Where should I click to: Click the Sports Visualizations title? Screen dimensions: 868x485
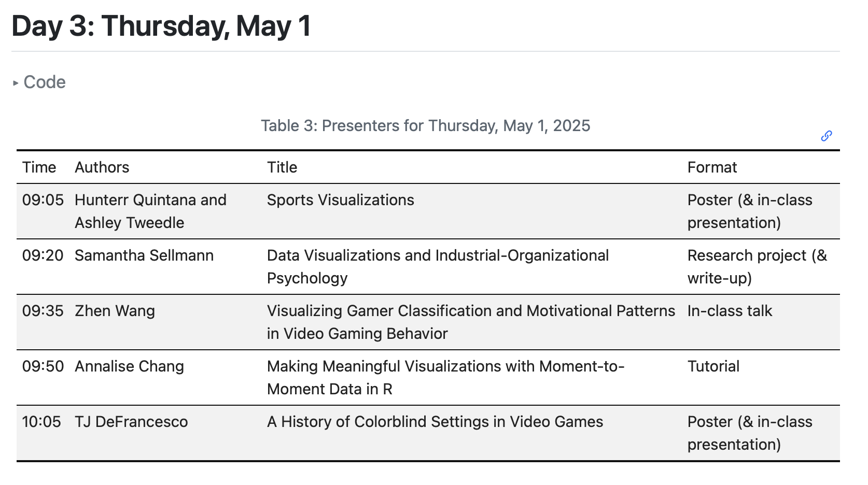point(340,200)
